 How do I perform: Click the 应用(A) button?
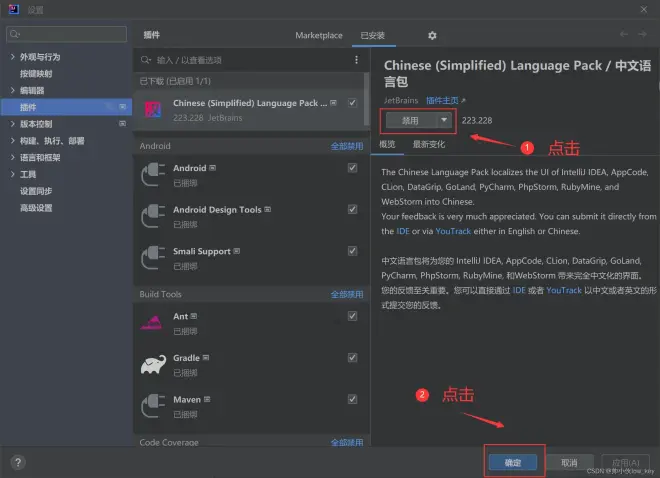click(x=625, y=462)
